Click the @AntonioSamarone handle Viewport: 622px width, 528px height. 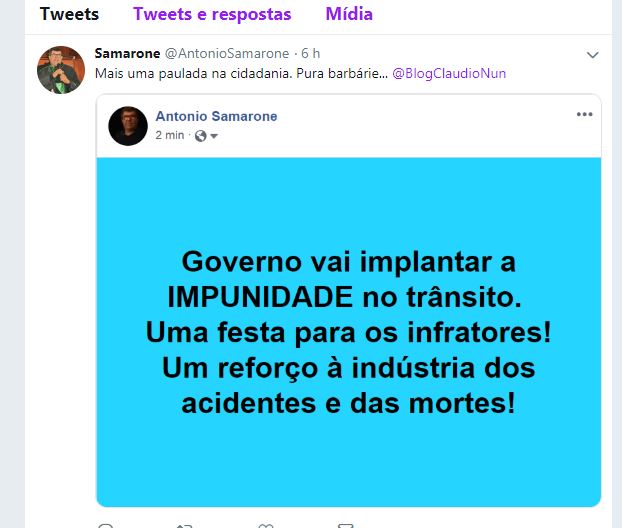[x=227, y=54]
